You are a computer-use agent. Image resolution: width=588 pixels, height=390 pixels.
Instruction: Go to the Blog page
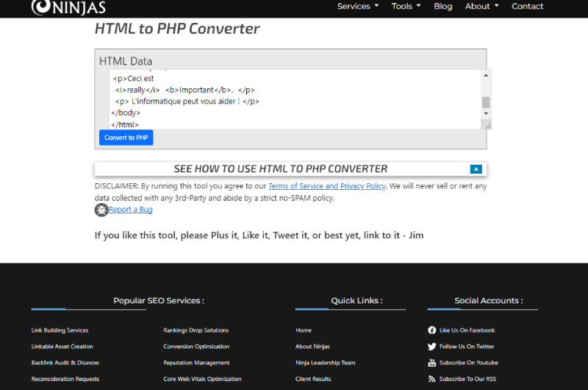tap(443, 7)
